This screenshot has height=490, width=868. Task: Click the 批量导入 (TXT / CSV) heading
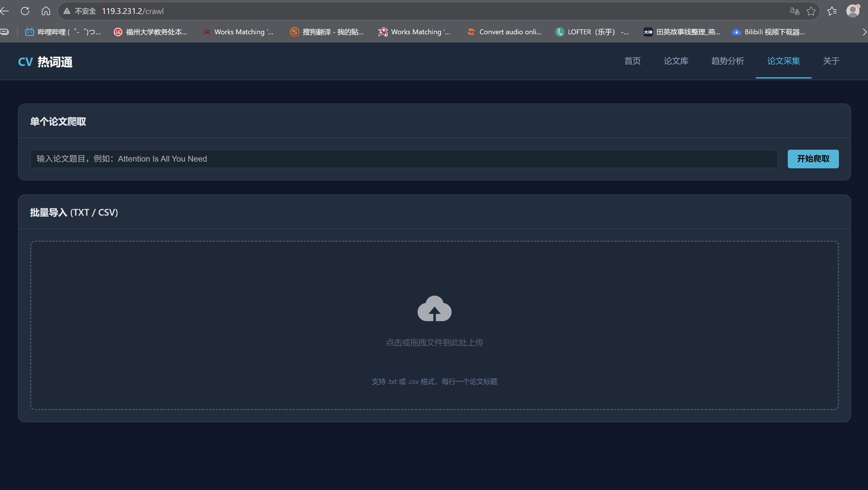74,212
